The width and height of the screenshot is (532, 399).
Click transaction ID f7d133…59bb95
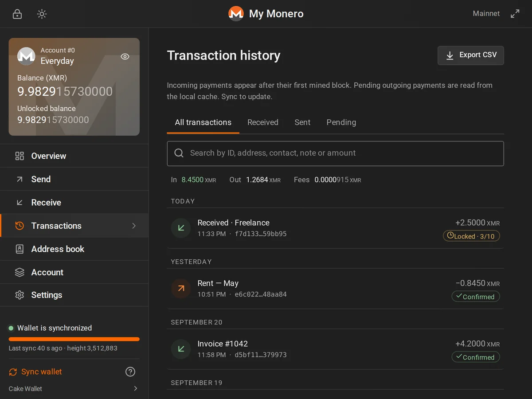261,234
